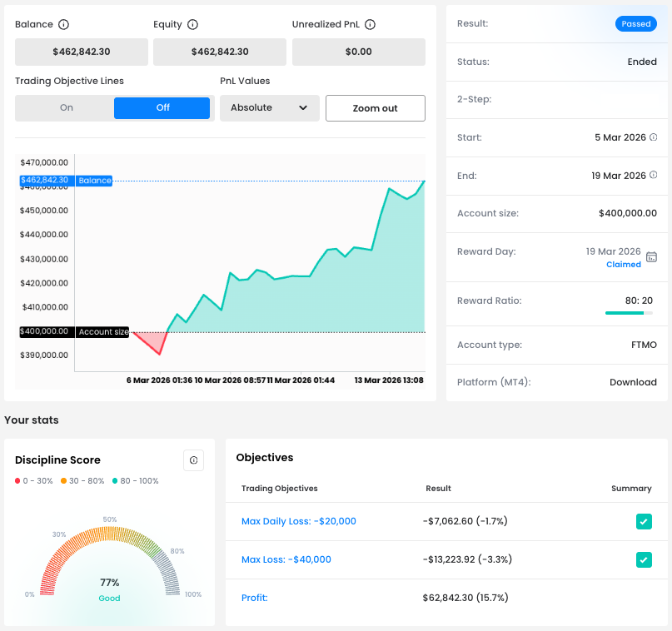Open the PnL Values Absolute dropdown

pyautogui.click(x=269, y=108)
